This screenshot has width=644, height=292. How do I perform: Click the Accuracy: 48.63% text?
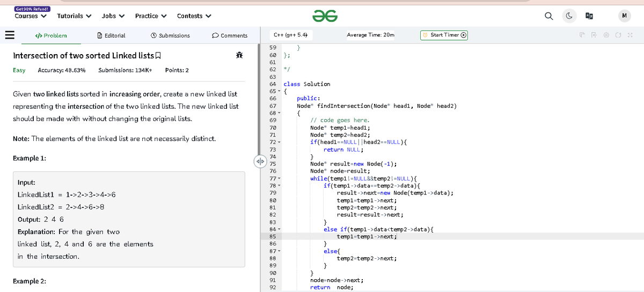62,70
